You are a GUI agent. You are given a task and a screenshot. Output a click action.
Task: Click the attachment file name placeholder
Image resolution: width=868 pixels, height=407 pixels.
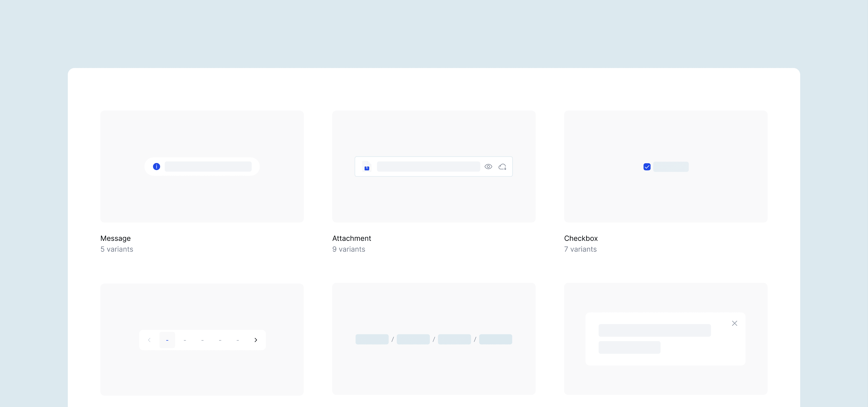[x=428, y=167]
